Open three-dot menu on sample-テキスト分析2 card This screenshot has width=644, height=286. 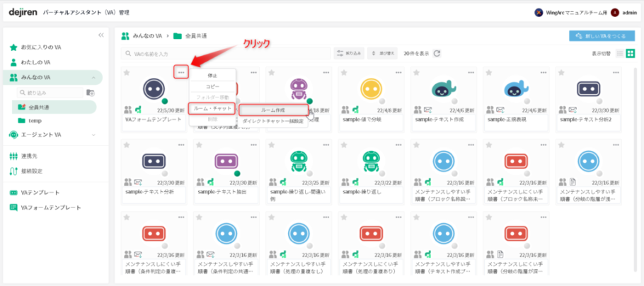614,72
